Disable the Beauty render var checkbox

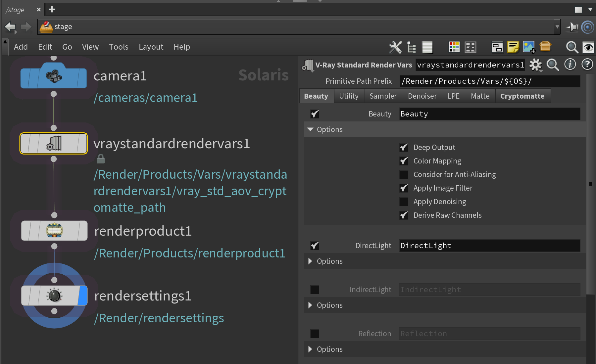tap(315, 114)
